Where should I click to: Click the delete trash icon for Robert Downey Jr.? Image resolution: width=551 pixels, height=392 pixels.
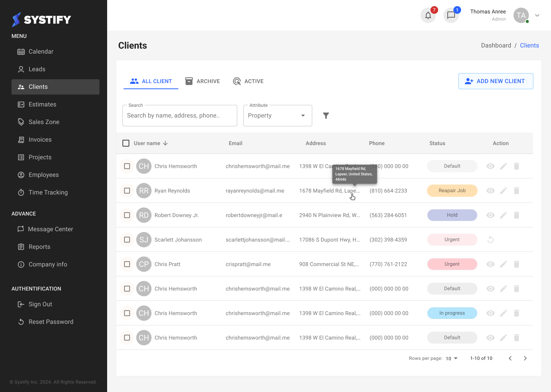[516, 215]
